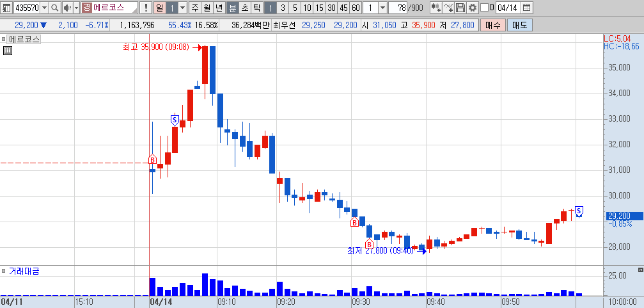Click the 최저 27,800 (09:40) low label

381,250
